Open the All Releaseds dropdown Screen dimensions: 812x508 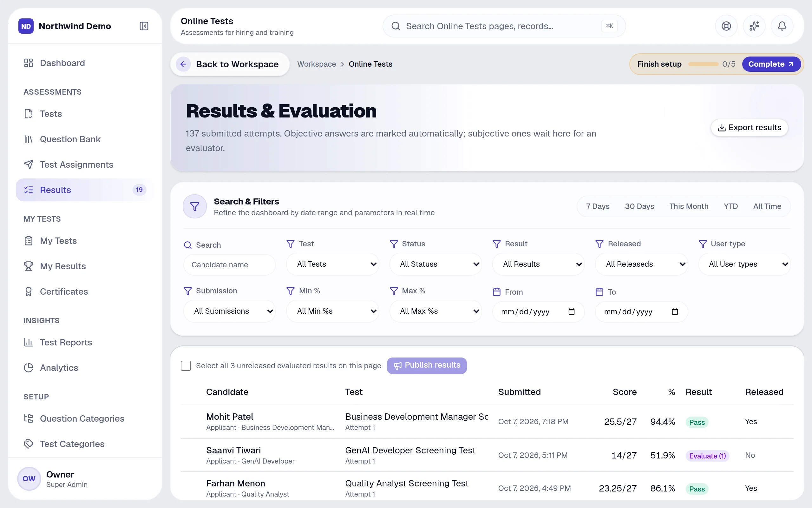coord(642,264)
